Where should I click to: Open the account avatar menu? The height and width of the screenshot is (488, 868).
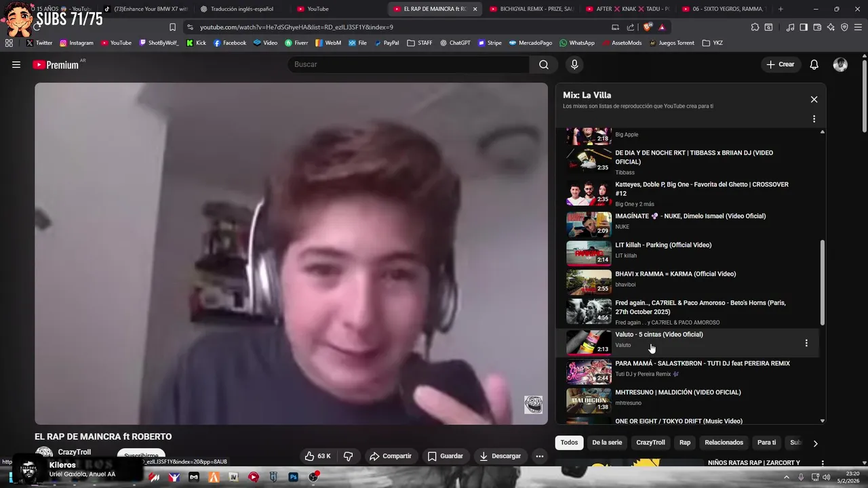(840, 64)
